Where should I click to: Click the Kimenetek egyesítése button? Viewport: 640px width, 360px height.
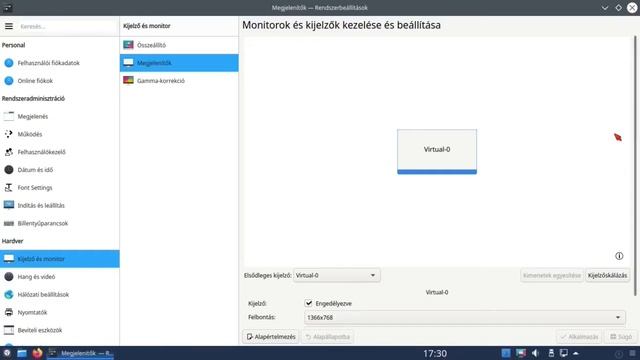[x=552, y=276]
